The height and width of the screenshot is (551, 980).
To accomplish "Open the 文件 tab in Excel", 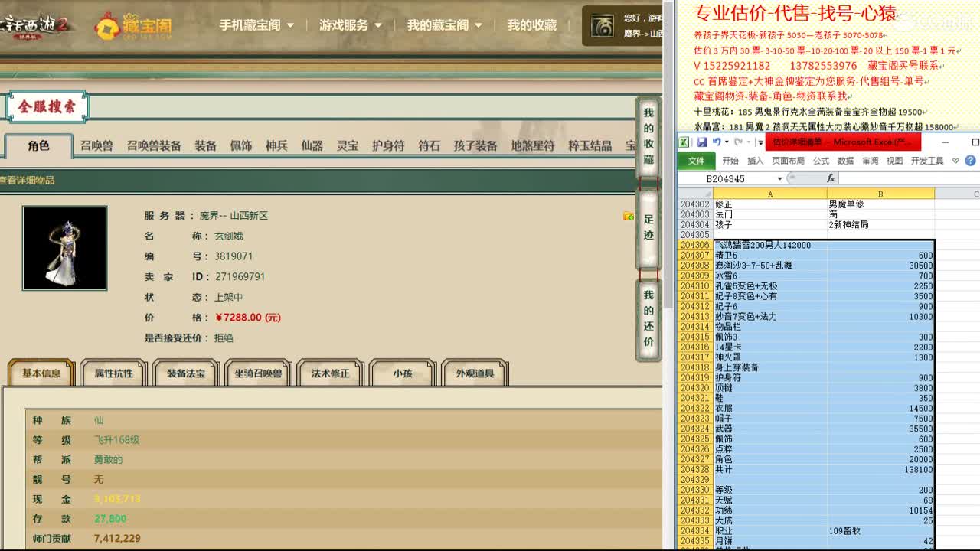I will pos(696,161).
